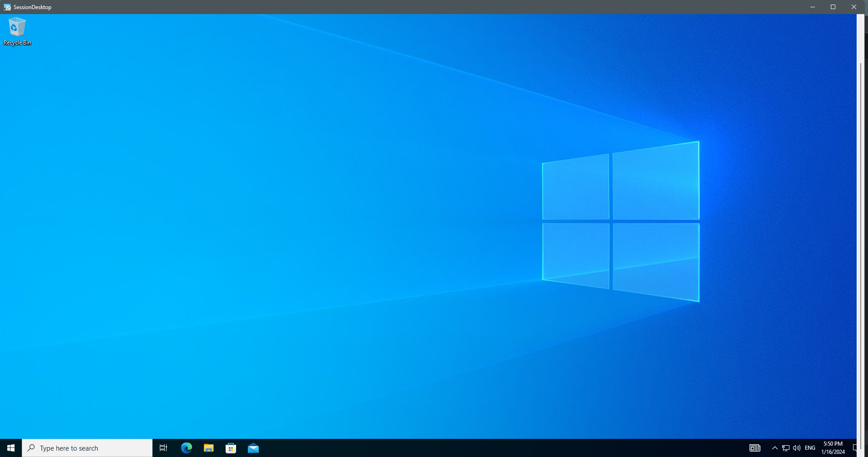The image size is (868, 457).
Task: Open Microsoft Store from the taskbar
Action: 231,448
